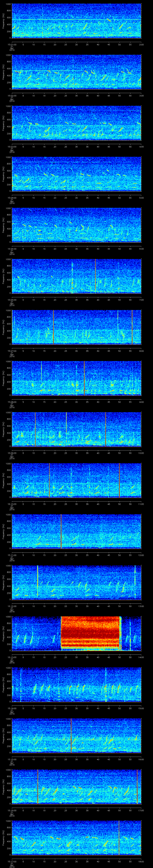Screen dimensions: 153x868
Task: Select the spectrogram panel starting at 15:02:00
Action: pyautogui.click(x=77, y=72)
